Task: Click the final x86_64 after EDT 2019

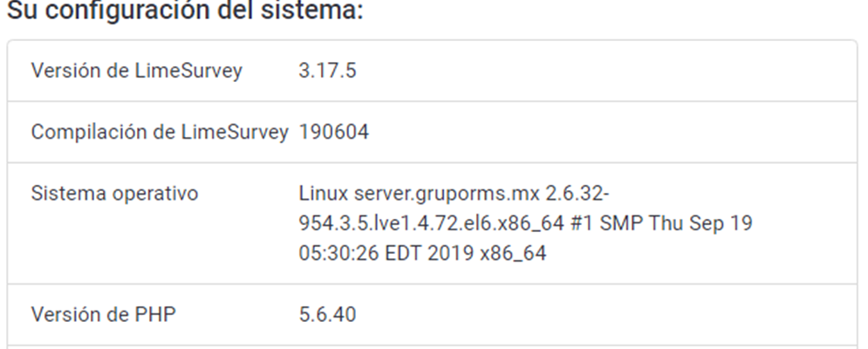Action: [x=509, y=255]
